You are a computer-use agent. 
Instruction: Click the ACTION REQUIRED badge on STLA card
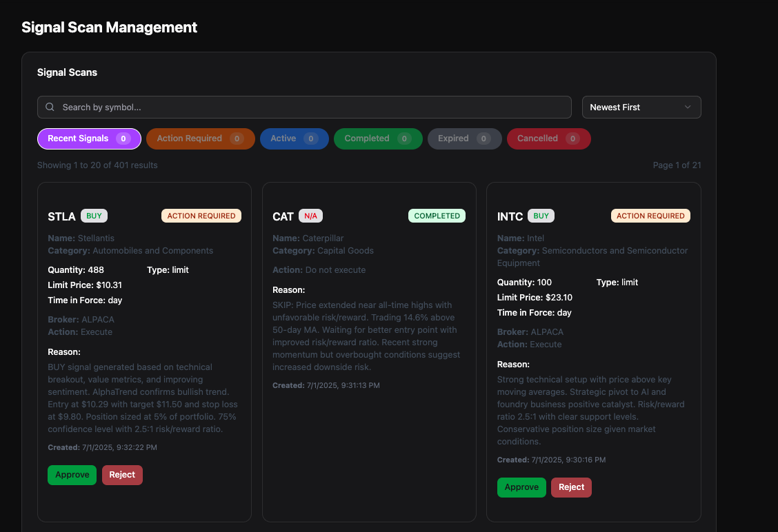coord(201,215)
